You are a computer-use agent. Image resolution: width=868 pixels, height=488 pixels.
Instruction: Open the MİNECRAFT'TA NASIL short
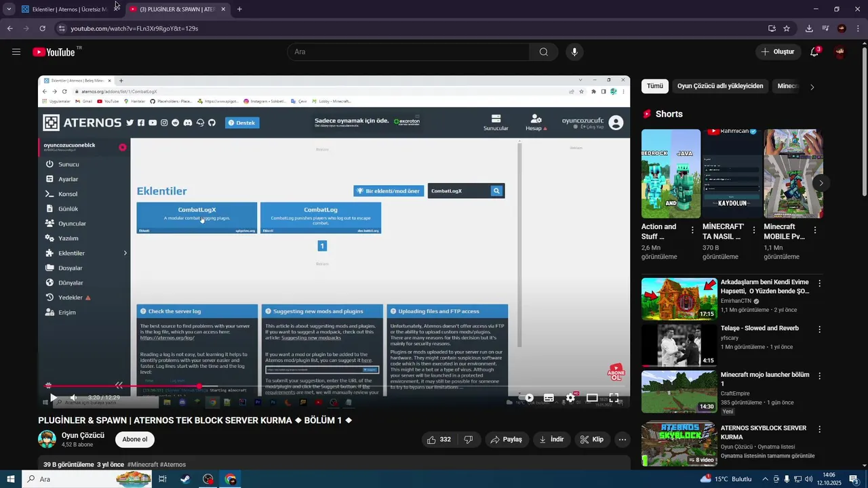point(732,174)
